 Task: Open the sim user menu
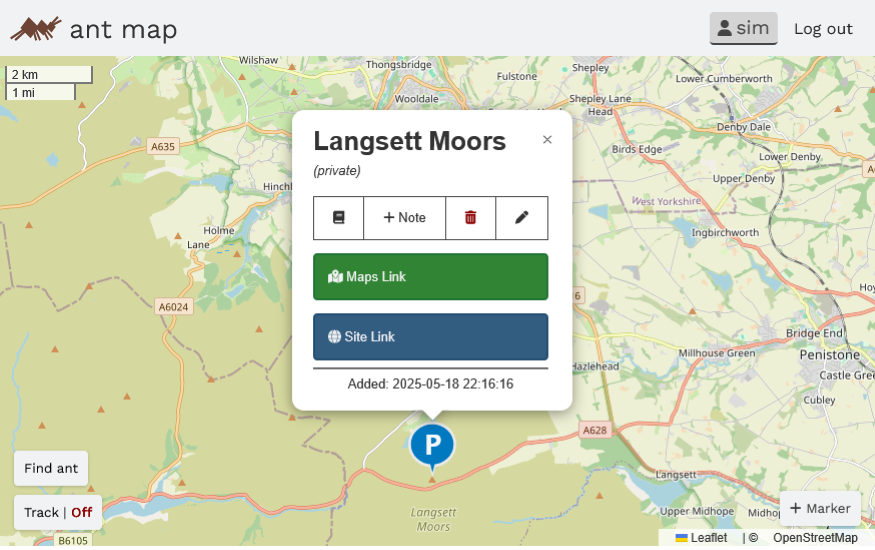click(x=743, y=28)
